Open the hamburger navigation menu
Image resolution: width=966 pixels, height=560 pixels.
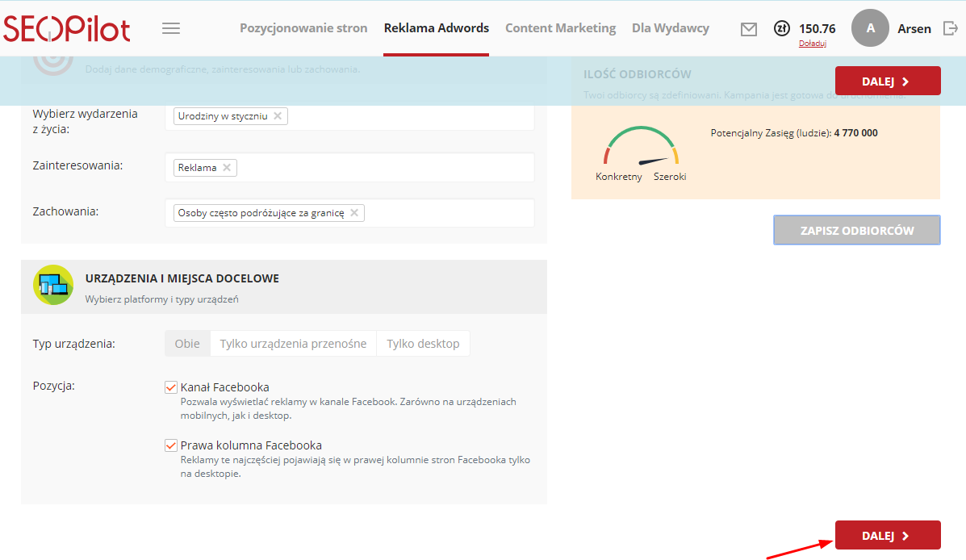170,28
